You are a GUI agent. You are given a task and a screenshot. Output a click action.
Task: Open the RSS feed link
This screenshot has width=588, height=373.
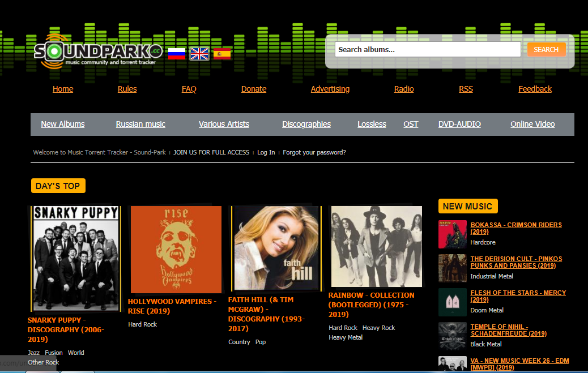(x=466, y=89)
